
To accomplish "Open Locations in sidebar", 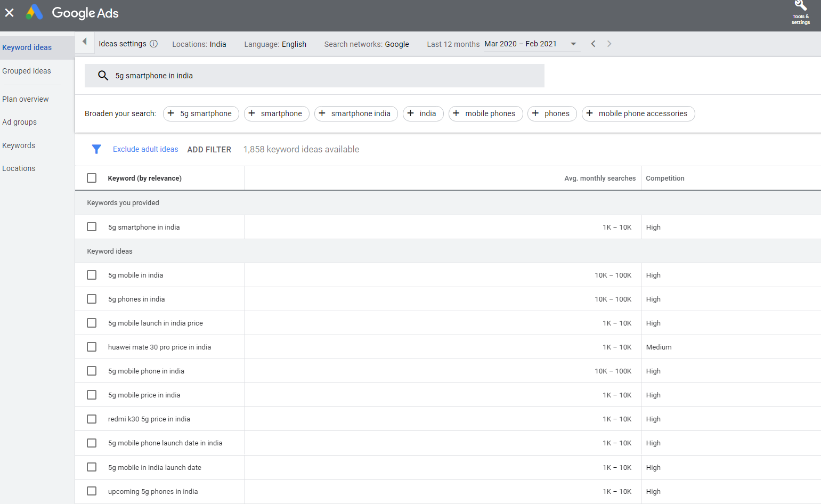I will pos(19,168).
